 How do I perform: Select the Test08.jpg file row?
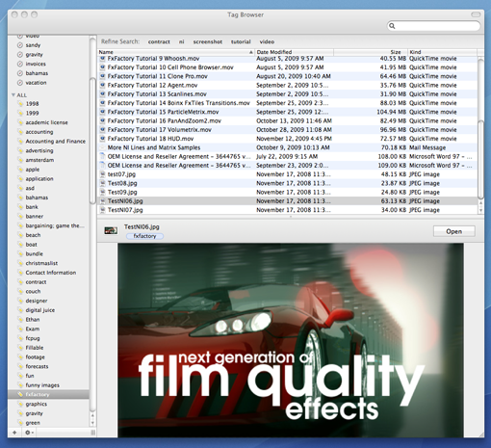[287, 183]
